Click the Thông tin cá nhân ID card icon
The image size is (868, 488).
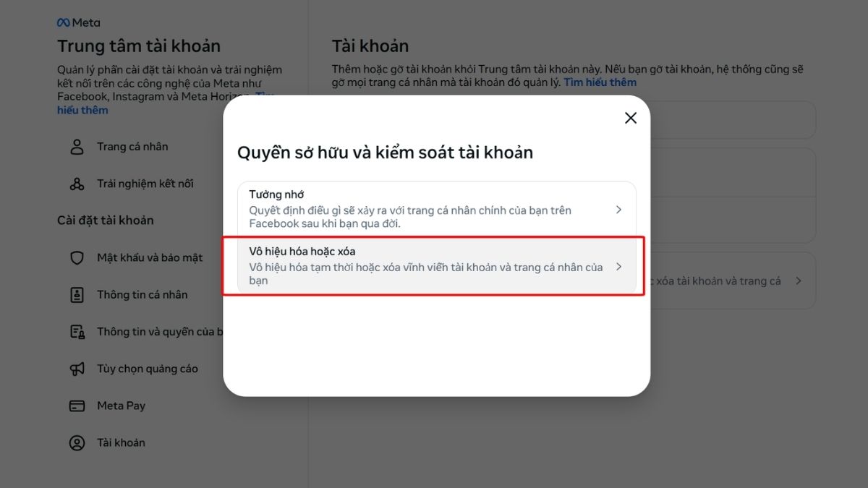point(77,295)
